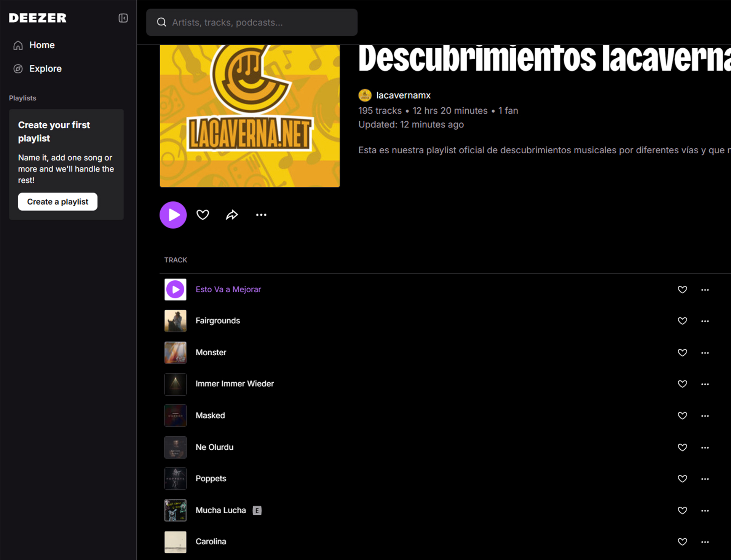This screenshot has width=731, height=560.
Task: Click the Deezer logo
Action: click(x=38, y=18)
